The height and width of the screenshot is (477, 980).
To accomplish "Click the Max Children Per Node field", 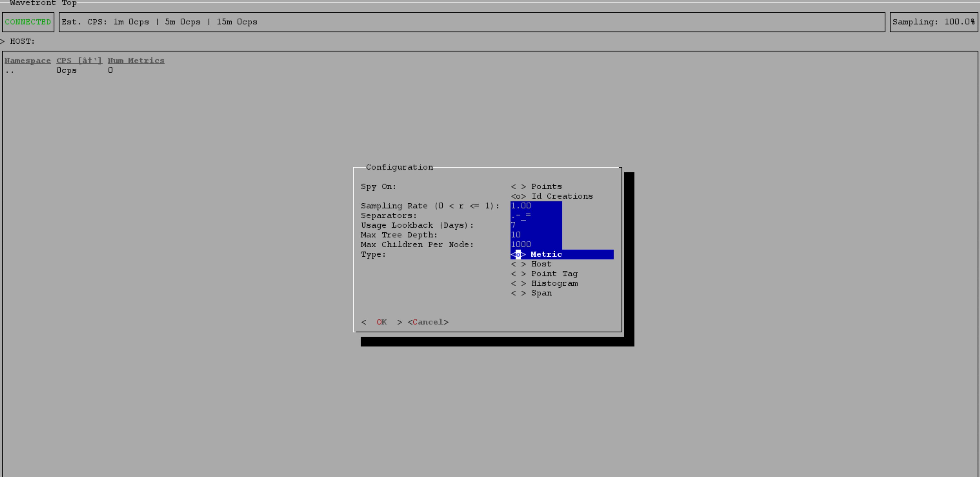I will [x=536, y=245].
